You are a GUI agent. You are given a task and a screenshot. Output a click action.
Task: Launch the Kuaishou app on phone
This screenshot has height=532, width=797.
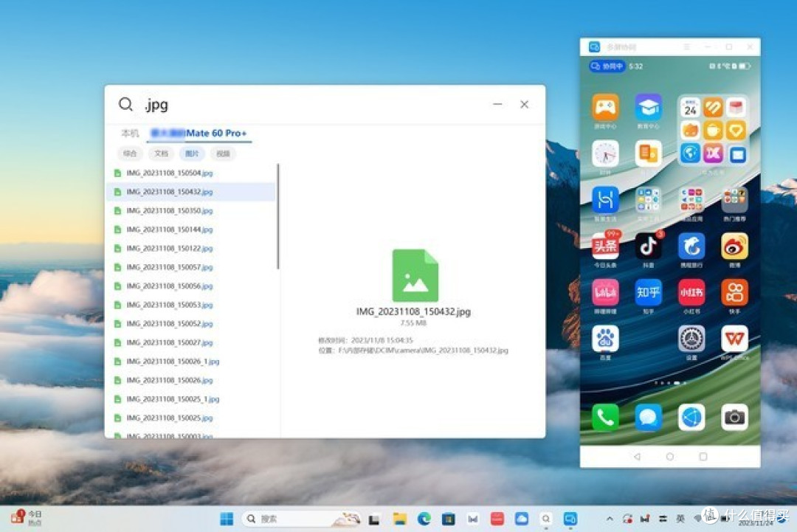(734, 293)
